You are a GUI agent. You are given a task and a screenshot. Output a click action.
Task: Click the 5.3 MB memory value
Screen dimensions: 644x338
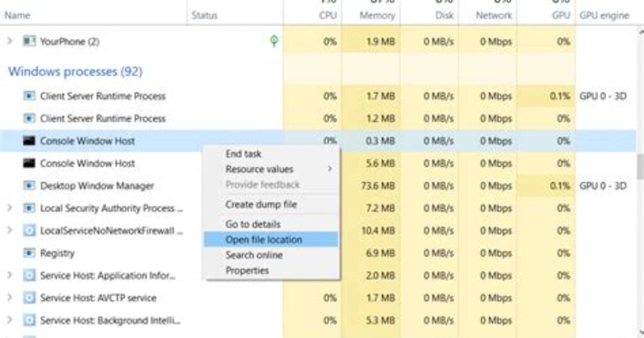click(380, 320)
